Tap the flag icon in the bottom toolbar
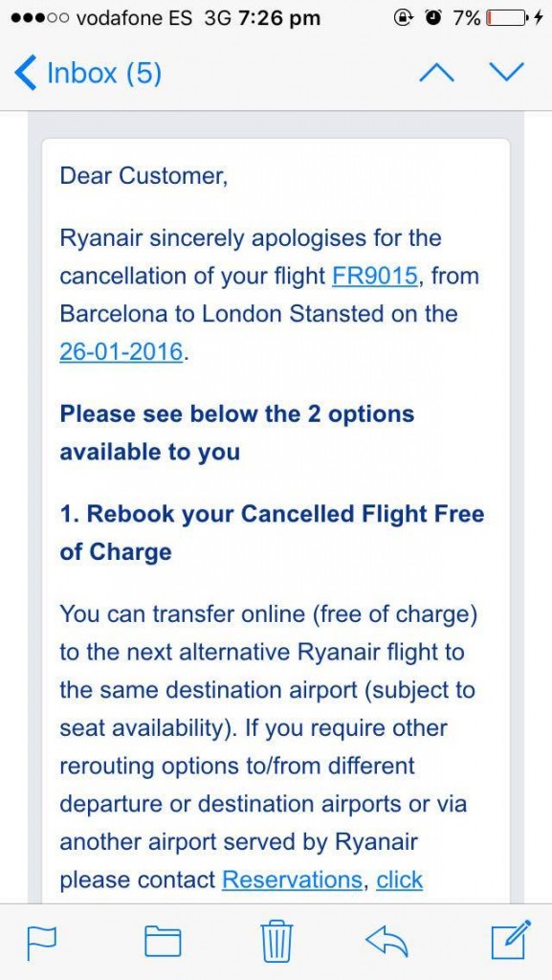This screenshot has height=980, width=552. (41, 942)
